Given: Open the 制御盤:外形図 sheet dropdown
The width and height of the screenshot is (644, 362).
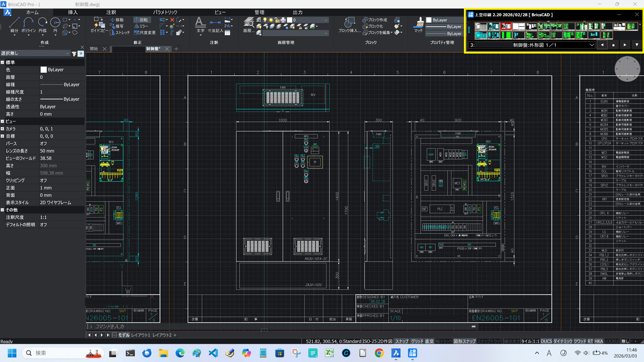Looking at the screenshot, I should pos(592,45).
